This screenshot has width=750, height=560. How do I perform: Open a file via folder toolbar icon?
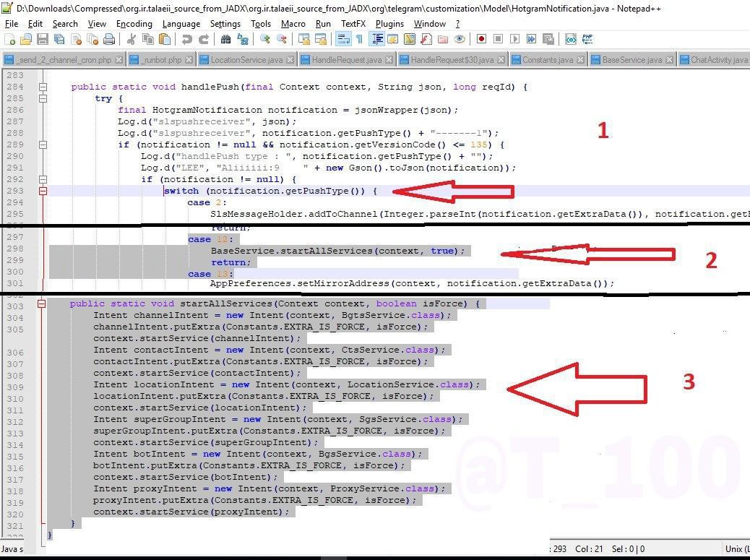pyautogui.click(x=26, y=39)
